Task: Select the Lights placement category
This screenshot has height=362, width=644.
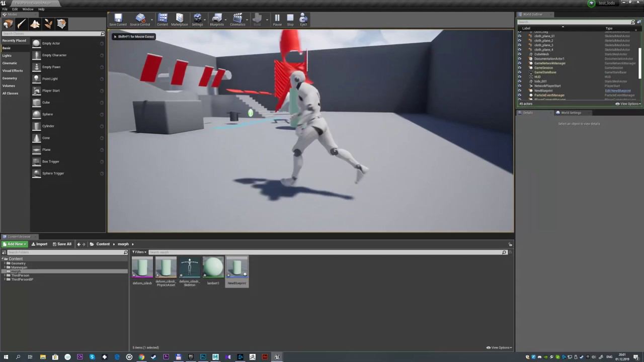Action: tap(7, 56)
